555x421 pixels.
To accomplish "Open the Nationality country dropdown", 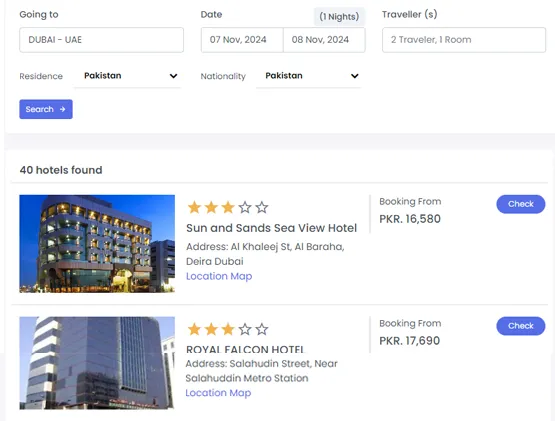I will click(x=309, y=76).
